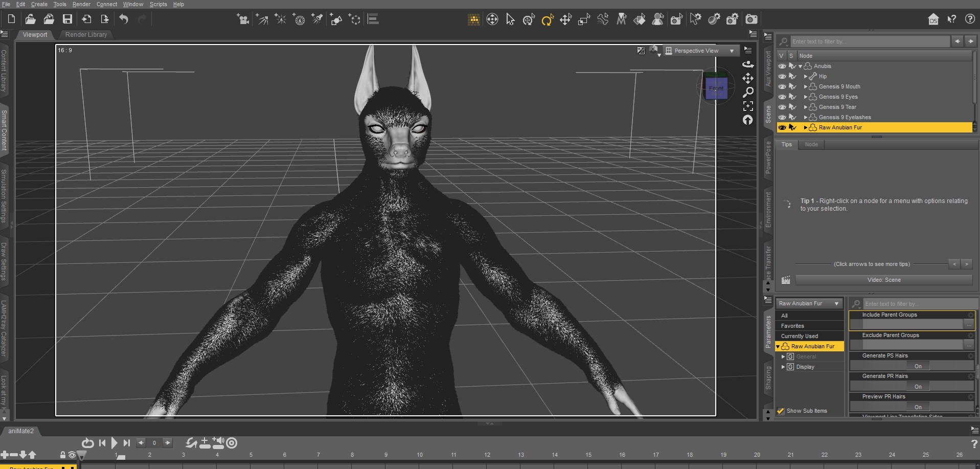The height and width of the screenshot is (469, 980).
Task: Open a scene file with the folder icon
Action: click(x=30, y=19)
